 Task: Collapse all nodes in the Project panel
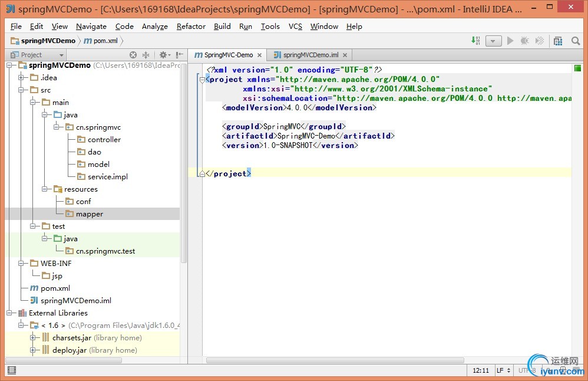146,55
